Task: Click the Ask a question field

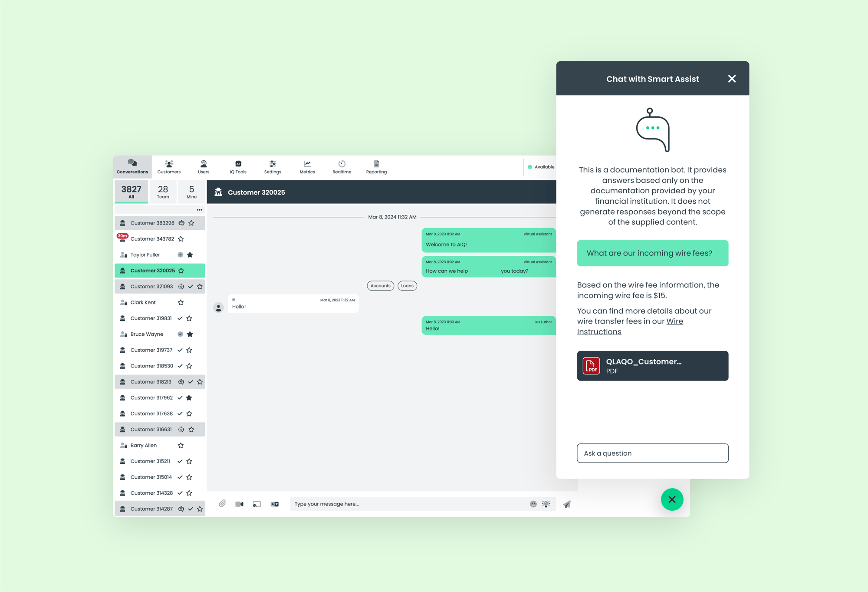Action: (x=652, y=453)
